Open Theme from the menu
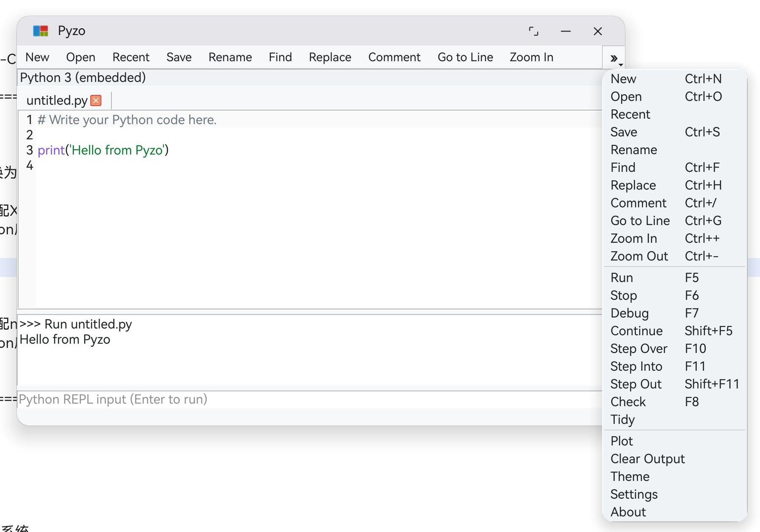Screen dimensions: 760x532 coord(674,477)
